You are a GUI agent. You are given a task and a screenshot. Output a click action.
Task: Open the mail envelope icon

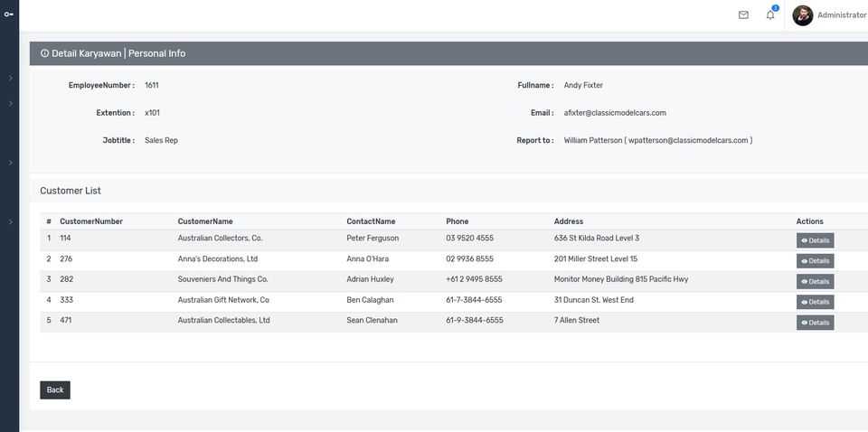(743, 15)
